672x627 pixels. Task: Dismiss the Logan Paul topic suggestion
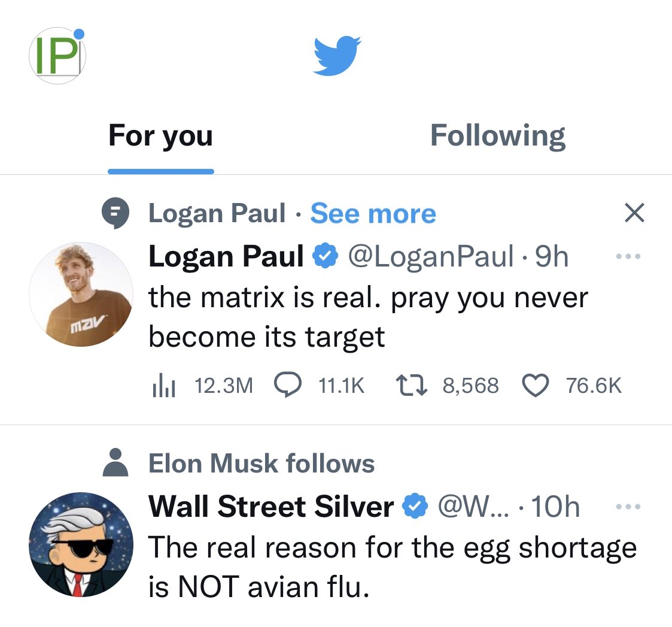[x=634, y=213]
